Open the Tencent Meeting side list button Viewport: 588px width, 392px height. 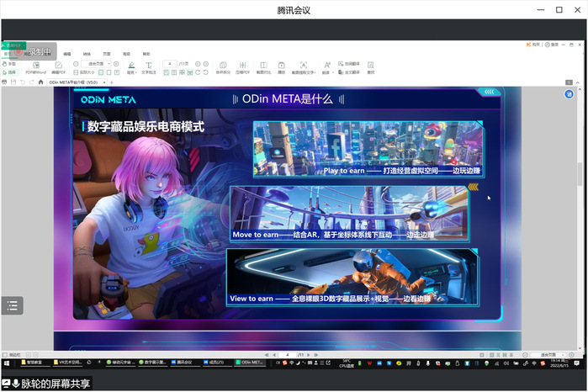point(13,305)
